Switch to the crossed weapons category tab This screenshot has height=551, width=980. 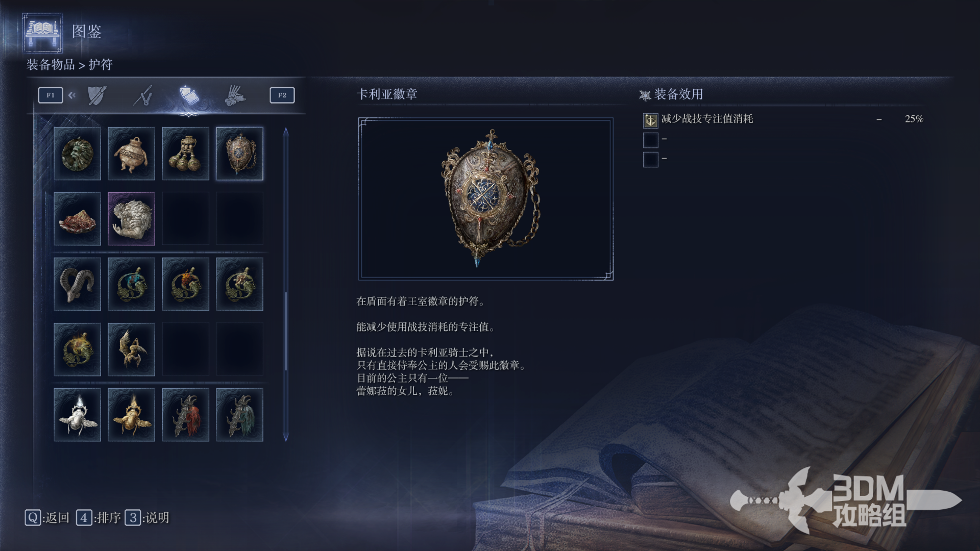click(143, 95)
